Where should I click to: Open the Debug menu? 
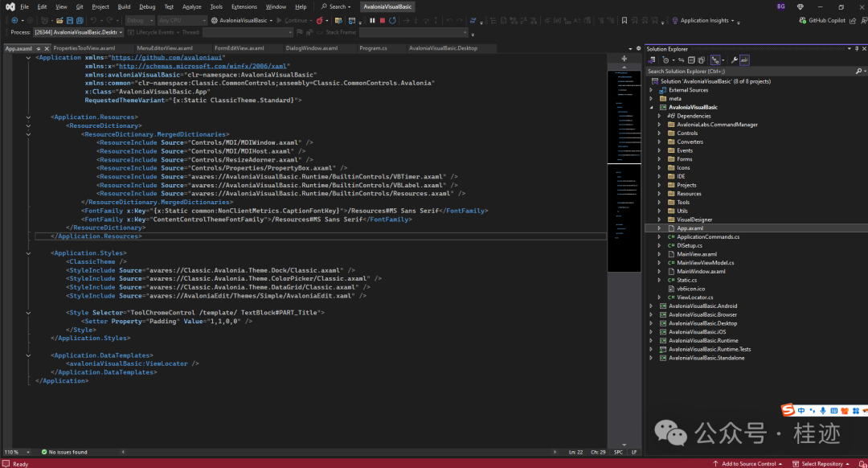[147, 6]
